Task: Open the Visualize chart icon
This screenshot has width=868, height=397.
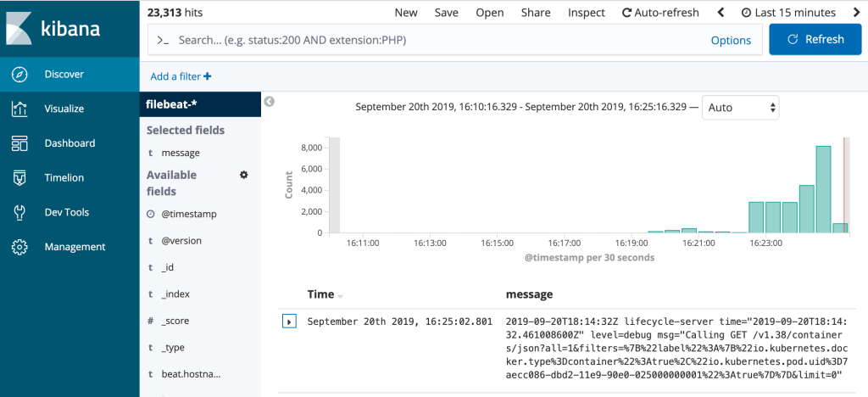Action: [x=19, y=109]
